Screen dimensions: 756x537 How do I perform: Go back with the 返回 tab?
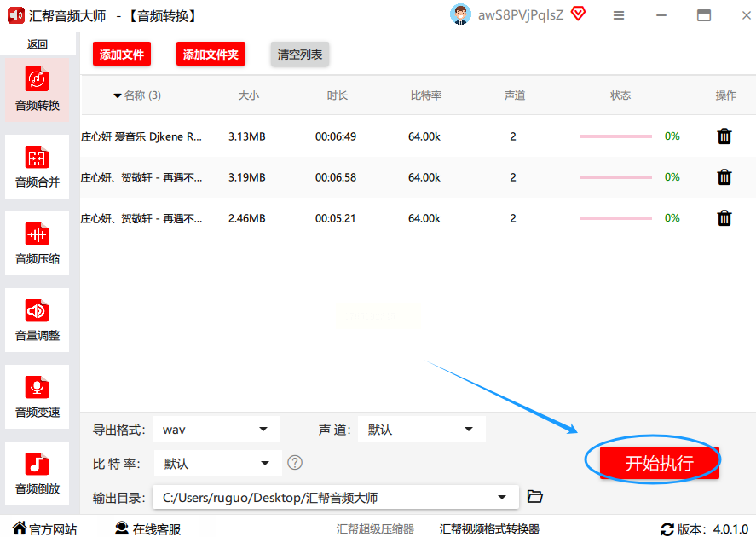[38, 44]
